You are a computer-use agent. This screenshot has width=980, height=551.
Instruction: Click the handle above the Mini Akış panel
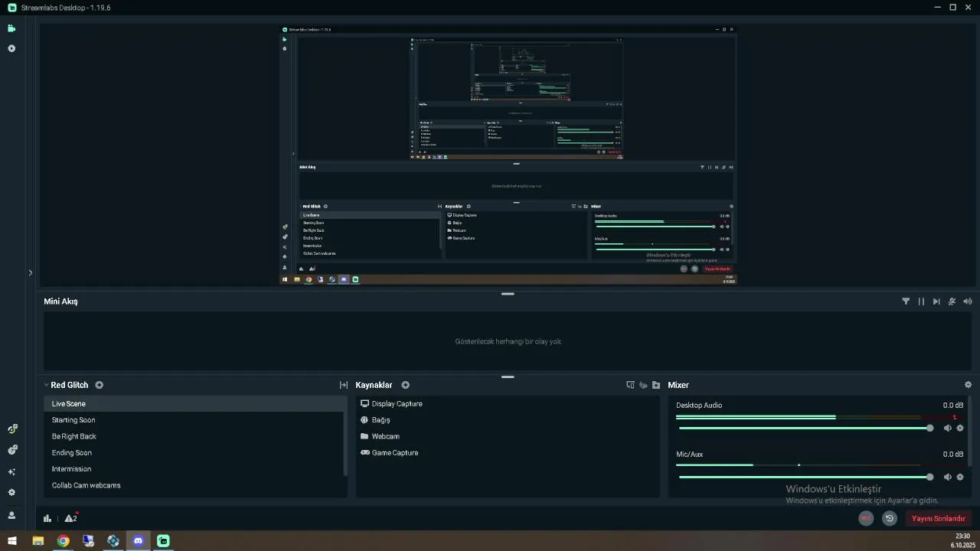pyautogui.click(x=508, y=294)
